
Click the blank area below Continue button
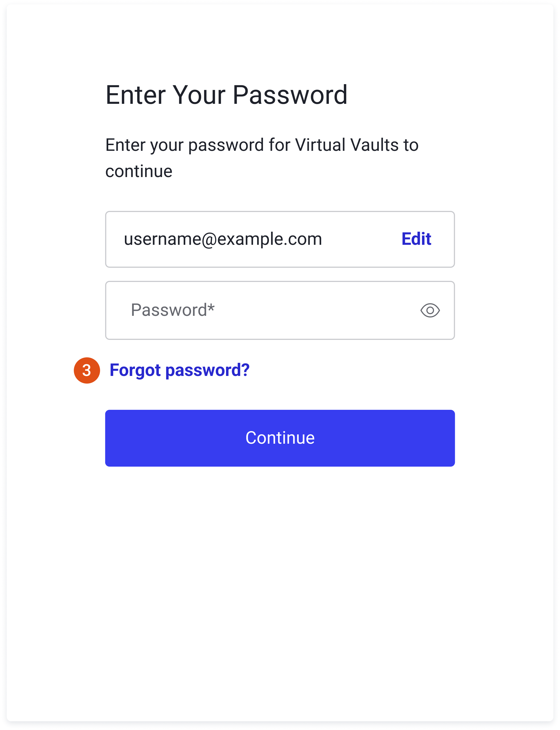click(x=280, y=566)
